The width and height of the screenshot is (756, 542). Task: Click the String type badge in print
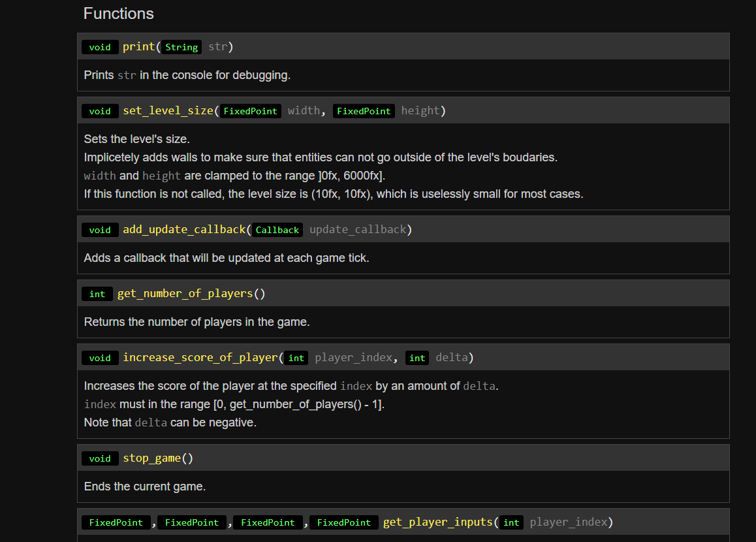(181, 47)
